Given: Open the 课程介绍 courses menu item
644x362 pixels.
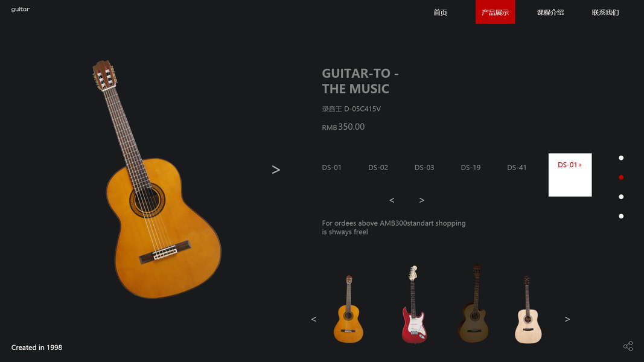Looking at the screenshot, I should (550, 12).
